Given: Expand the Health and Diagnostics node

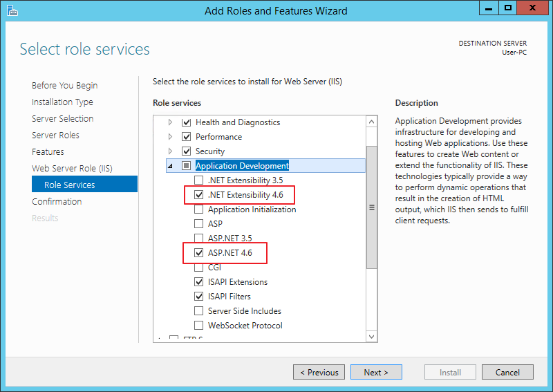Looking at the screenshot, I should [x=171, y=122].
